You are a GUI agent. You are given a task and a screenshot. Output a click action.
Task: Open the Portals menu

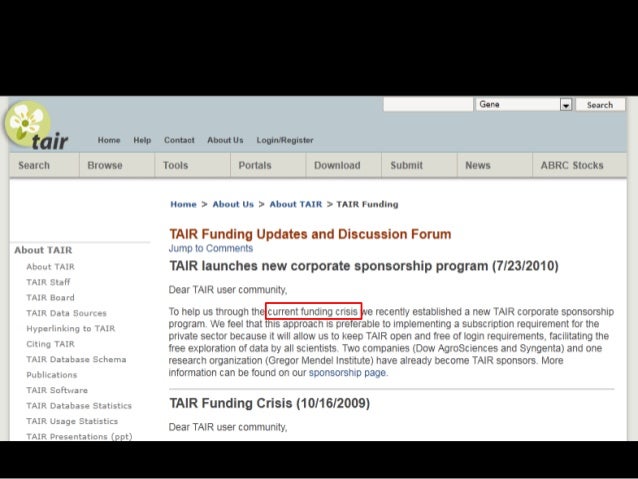click(x=268, y=165)
